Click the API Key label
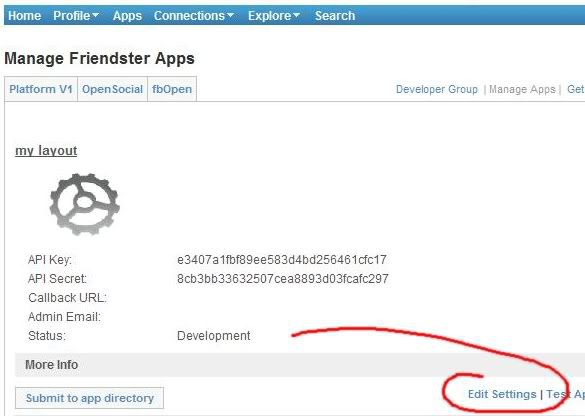The image size is (585, 416). tap(50, 260)
